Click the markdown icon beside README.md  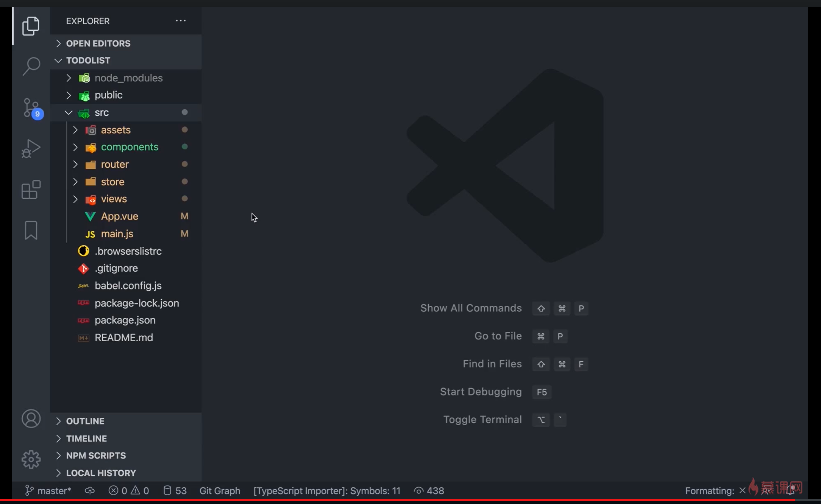(x=83, y=338)
